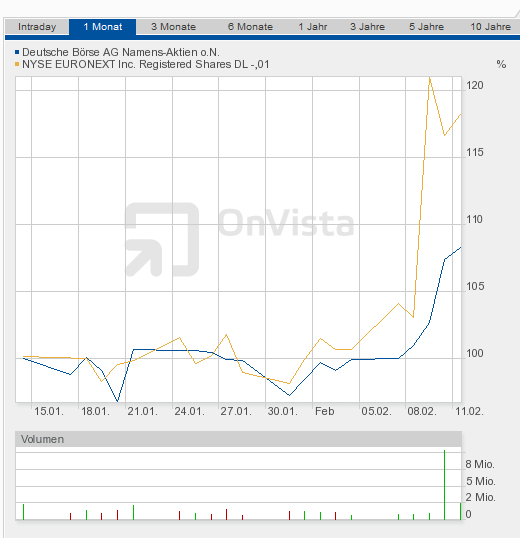
Task: Click the 15.01. date label
Action: click(49, 411)
